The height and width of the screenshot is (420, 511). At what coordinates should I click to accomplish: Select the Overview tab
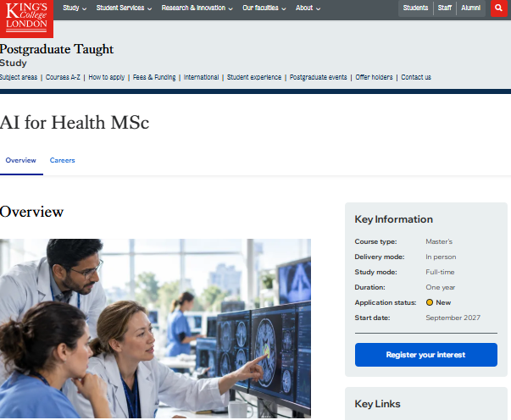tap(21, 160)
